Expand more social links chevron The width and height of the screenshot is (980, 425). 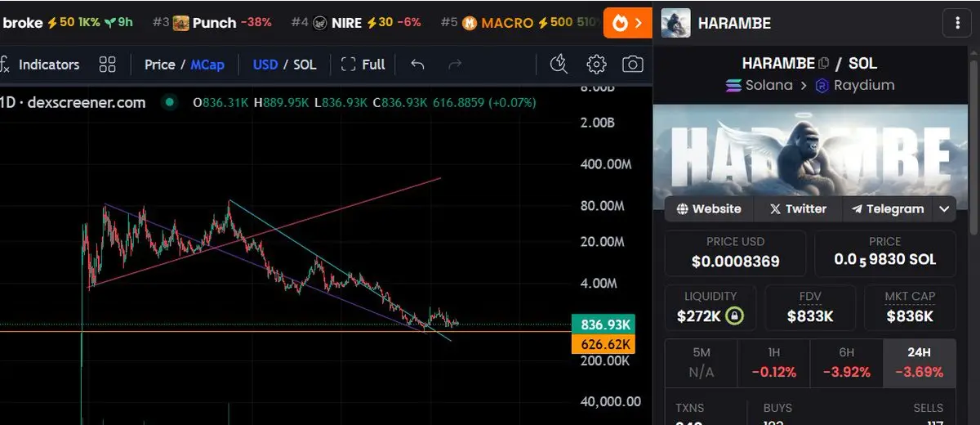[944, 209]
